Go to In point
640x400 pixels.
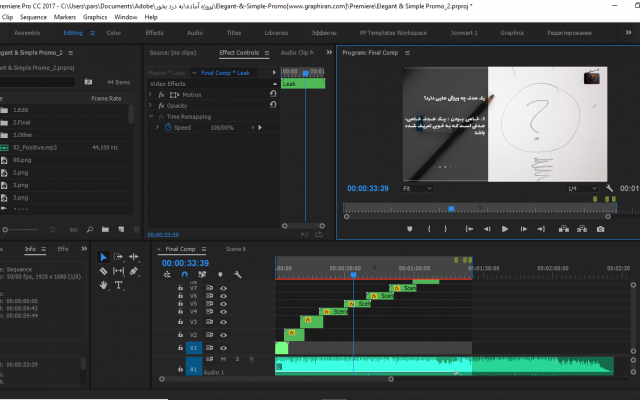(x=469, y=229)
